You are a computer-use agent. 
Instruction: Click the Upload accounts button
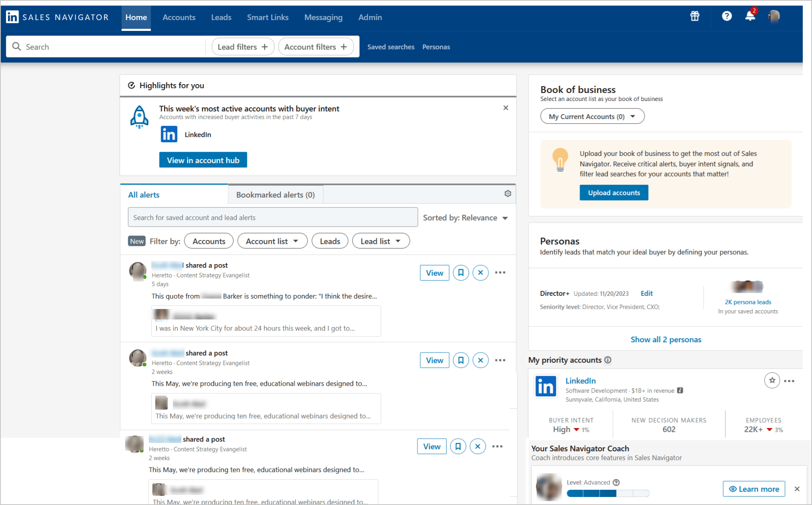614,192
